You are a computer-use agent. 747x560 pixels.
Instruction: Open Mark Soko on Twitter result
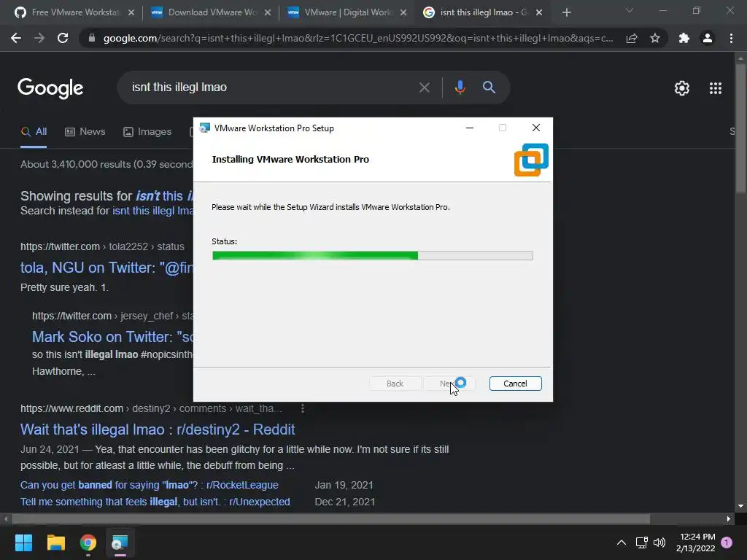click(x=112, y=337)
